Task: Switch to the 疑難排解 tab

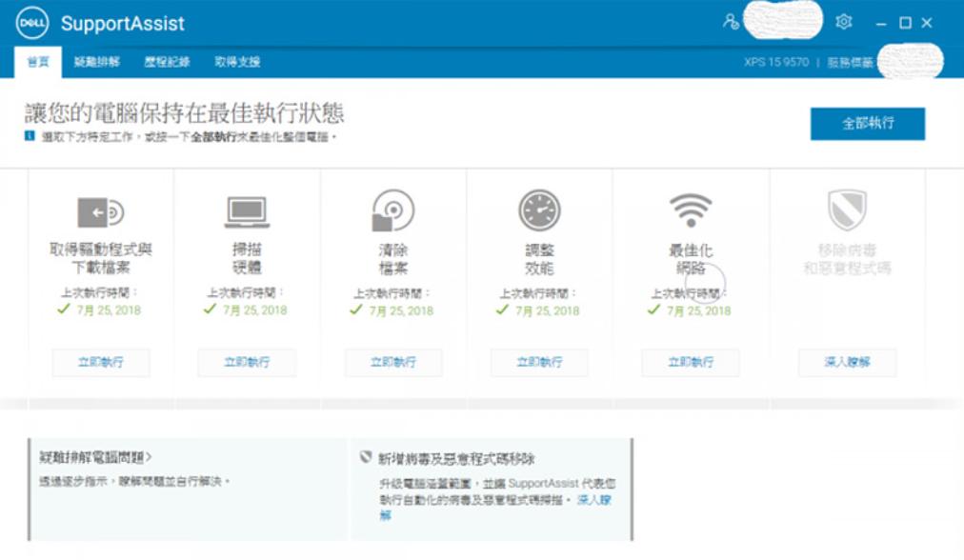Action: (97, 62)
